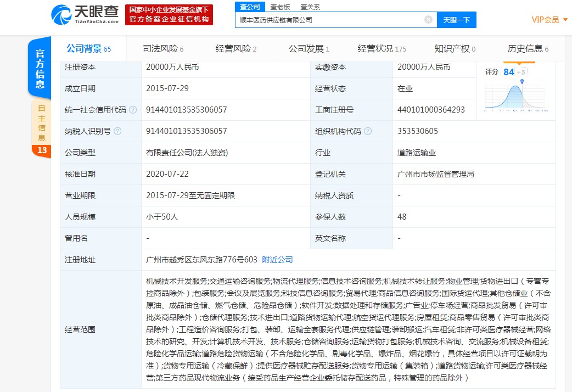Open help icon next to 组织机构代码
This screenshot has height=392, width=572.
pos(368,131)
